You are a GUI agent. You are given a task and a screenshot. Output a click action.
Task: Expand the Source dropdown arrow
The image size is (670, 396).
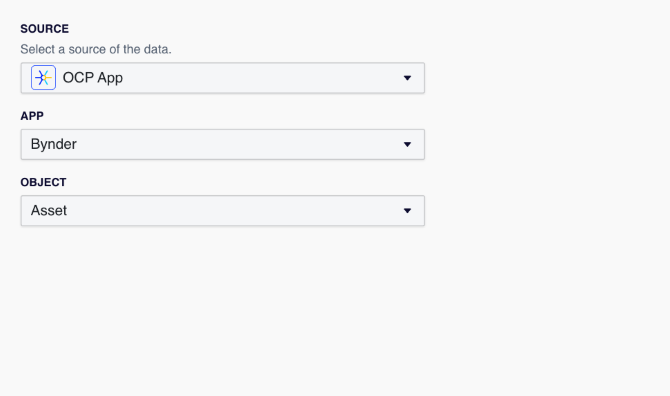tap(407, 78)
